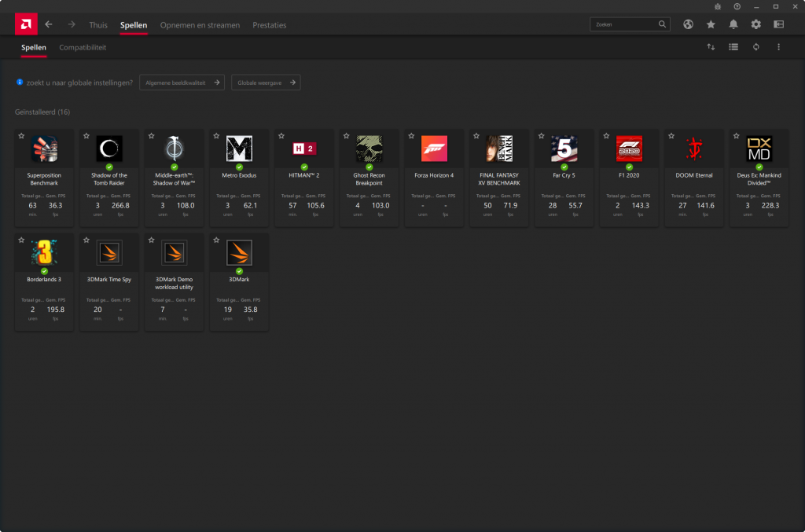Click Algemene beeldkwaliteit button
This screenshot has height=532, width=805.
182,83
